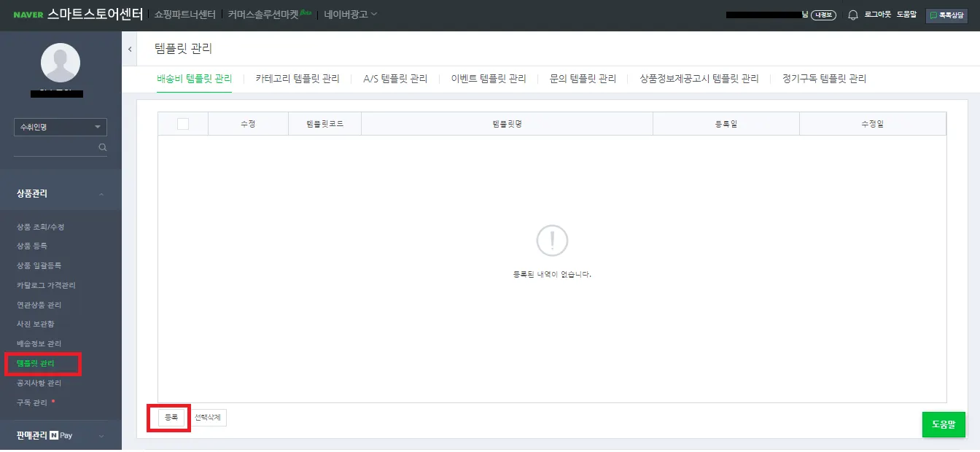Collapse the 상품관리 menu section

pyautogui.click(x=61, y=194)
